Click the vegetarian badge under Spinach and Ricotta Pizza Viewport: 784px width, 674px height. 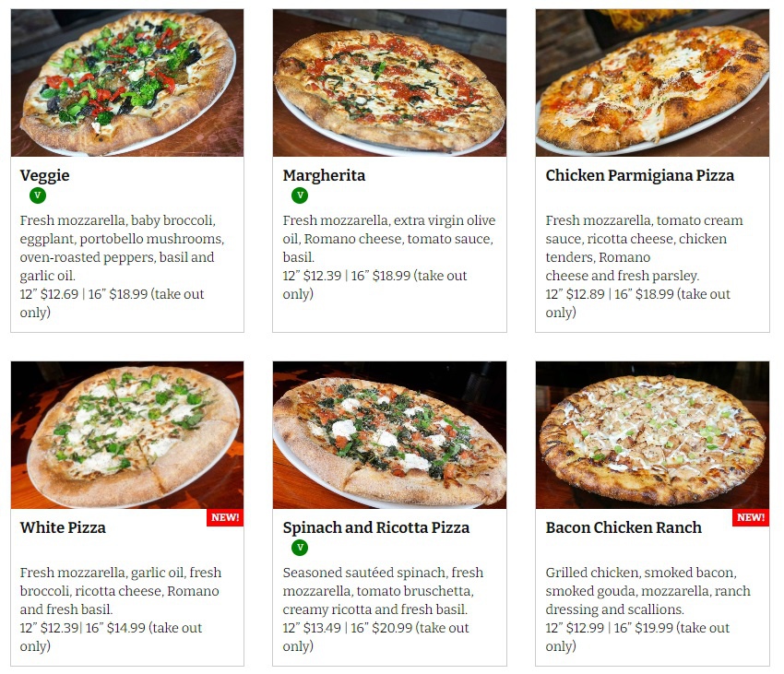pos(300,548)
